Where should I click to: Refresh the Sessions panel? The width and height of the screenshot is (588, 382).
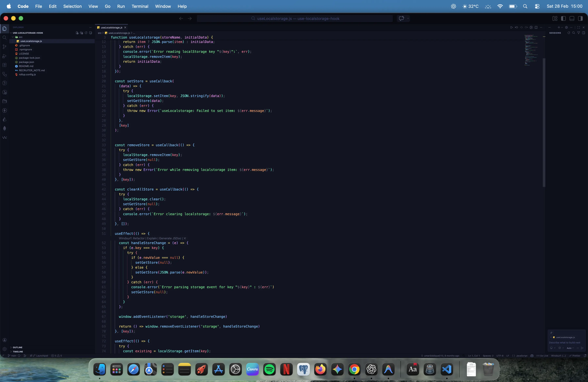point(569,33)
